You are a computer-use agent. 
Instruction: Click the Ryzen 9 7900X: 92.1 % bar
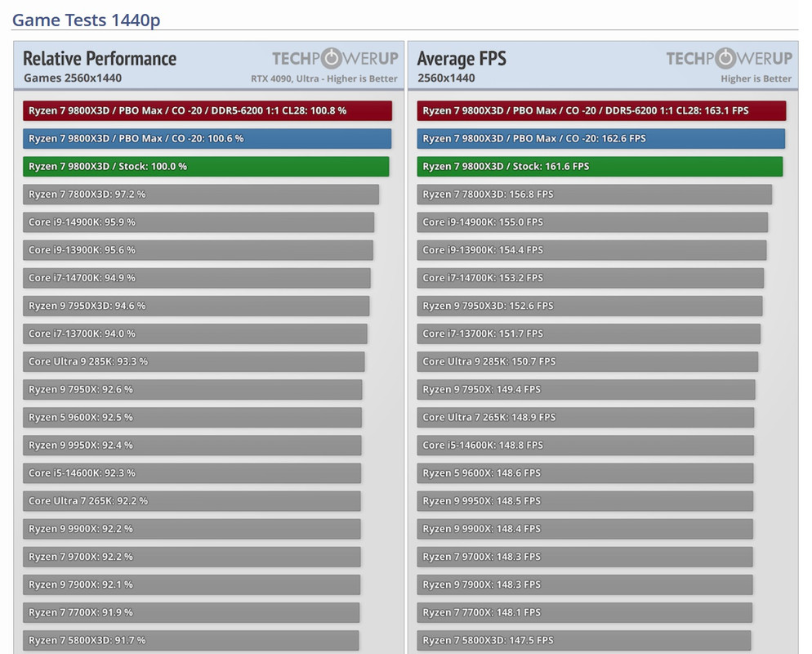tap(192, 585)
